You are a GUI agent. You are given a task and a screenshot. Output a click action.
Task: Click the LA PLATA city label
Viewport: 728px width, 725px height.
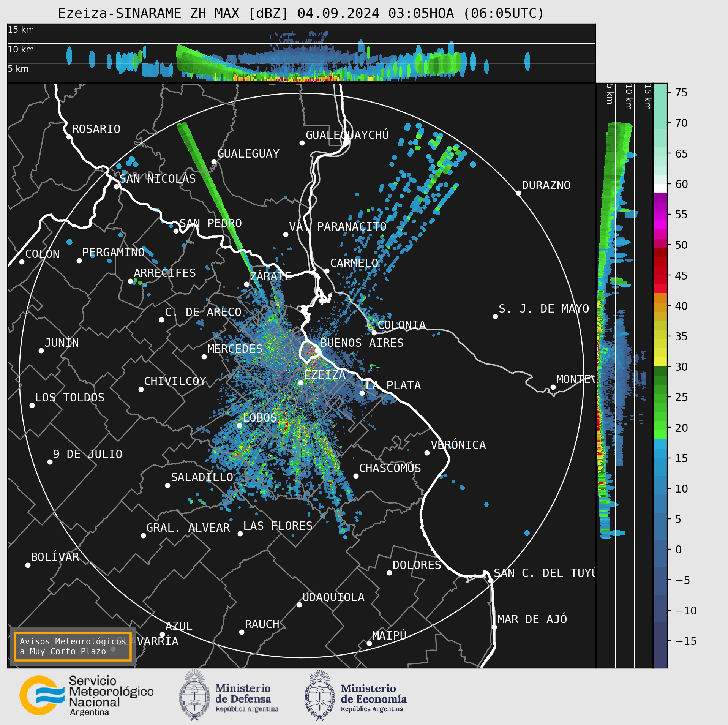point(393,385)
